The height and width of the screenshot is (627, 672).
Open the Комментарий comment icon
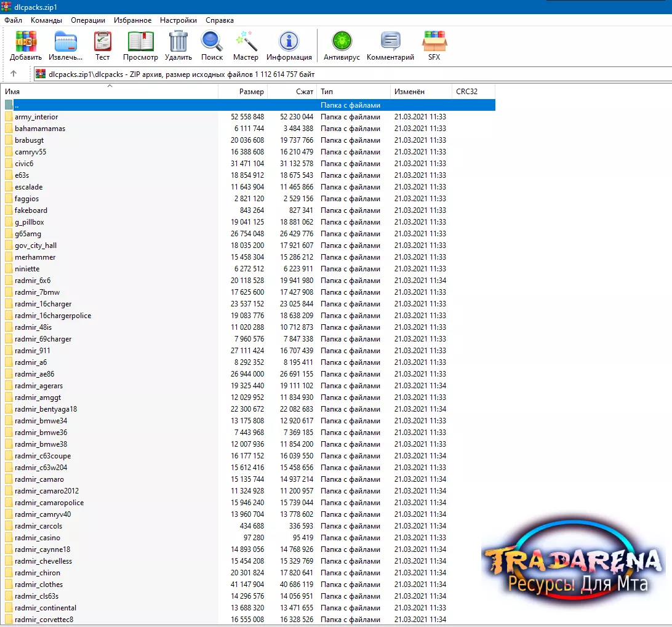pos(390,42)
